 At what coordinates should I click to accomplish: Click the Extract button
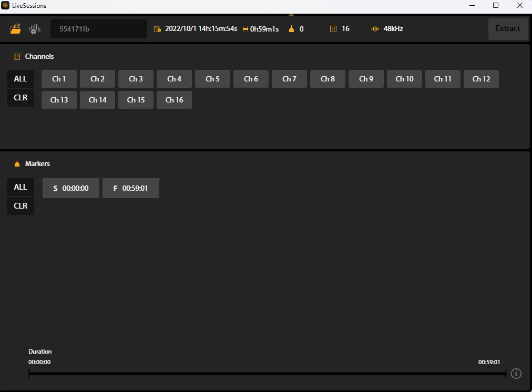[508, 29]
